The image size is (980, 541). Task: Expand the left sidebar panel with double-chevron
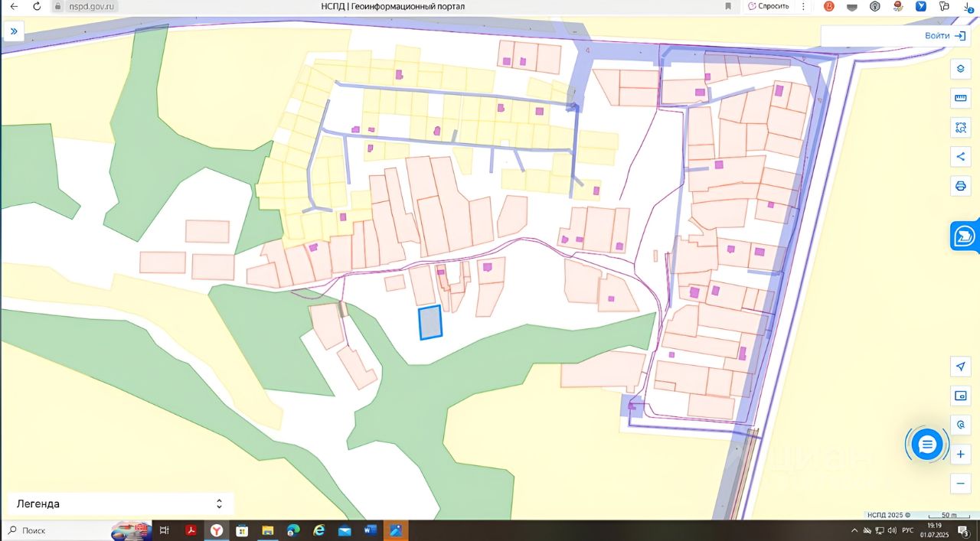[14, 31]
